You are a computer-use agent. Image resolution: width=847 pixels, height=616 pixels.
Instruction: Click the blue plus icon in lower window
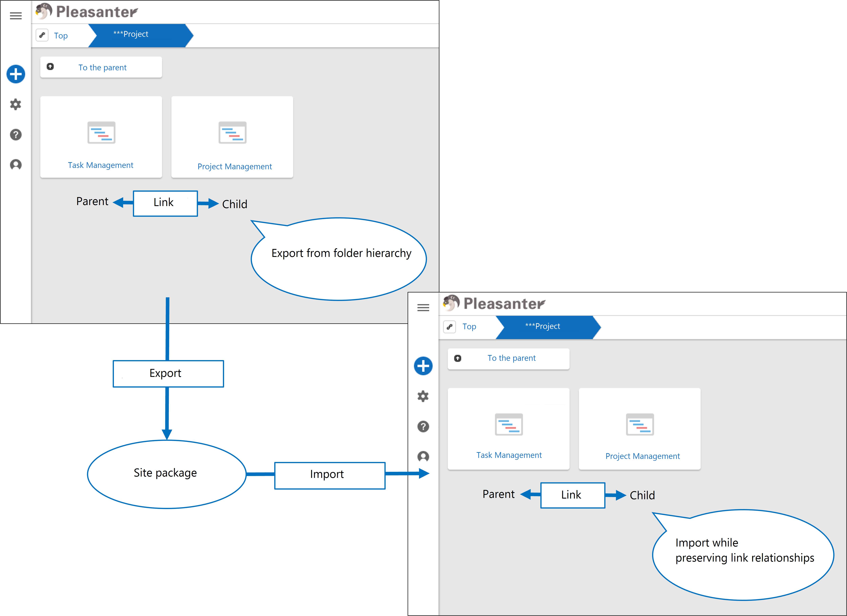click(423, 366)
